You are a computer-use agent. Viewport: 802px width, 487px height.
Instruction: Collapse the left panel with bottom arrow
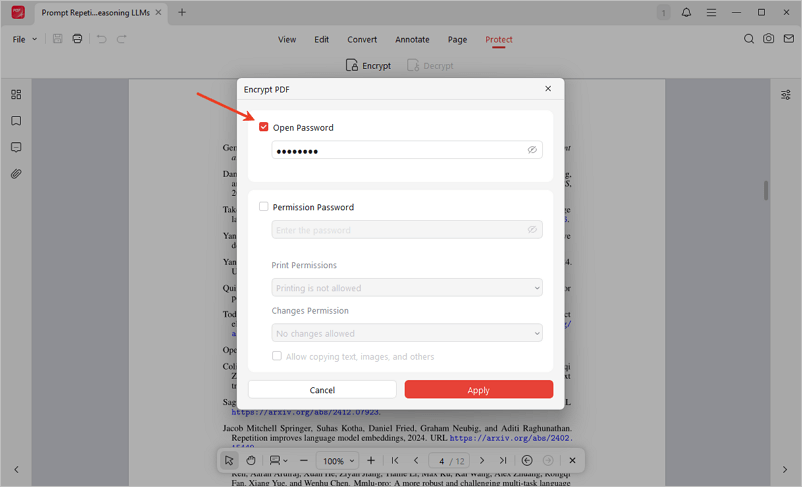click(16, 469)
